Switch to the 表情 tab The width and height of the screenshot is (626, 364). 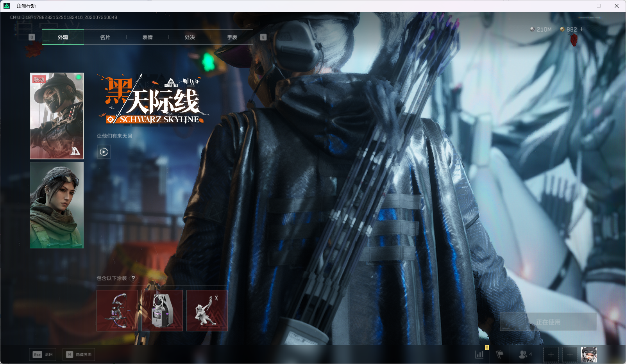[147, 37]
